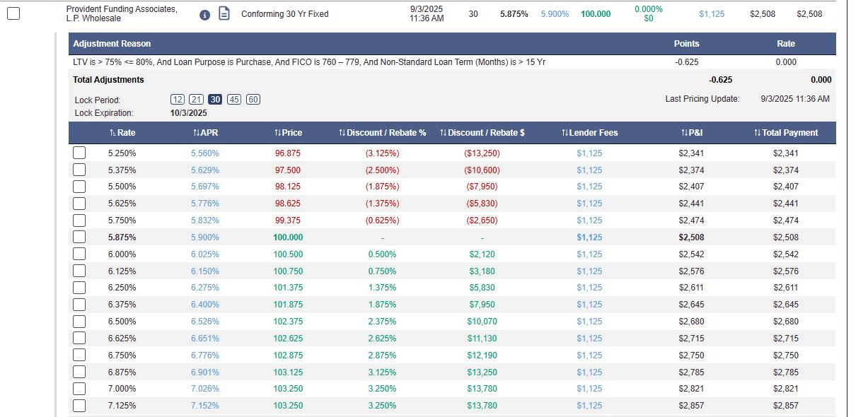Viewport: 868px width, 417px height.
Task: Select the 60 day lock period option
Action: [x=253, y=100]
